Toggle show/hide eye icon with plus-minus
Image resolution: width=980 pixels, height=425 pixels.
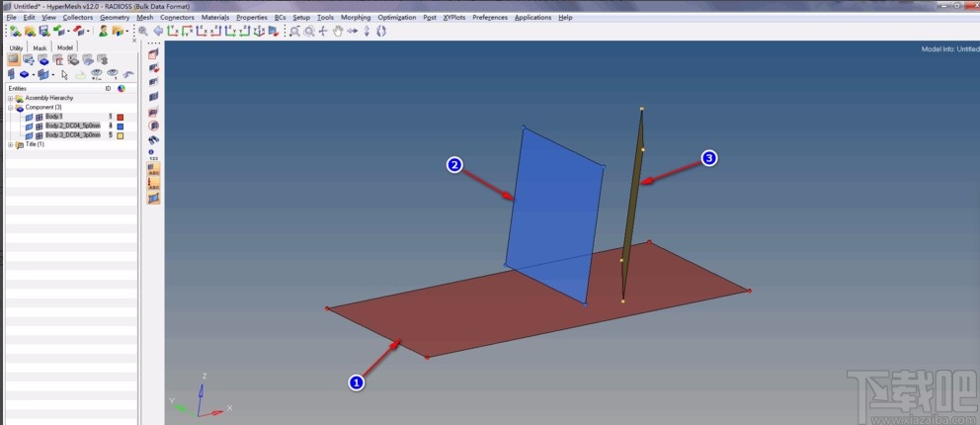tap(97, 74)
